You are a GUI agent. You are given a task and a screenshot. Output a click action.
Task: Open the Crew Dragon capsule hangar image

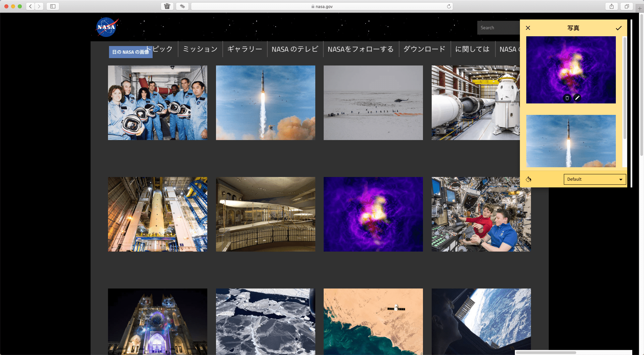pos(476,103)
